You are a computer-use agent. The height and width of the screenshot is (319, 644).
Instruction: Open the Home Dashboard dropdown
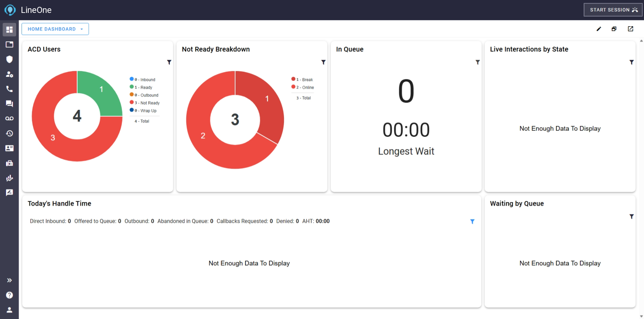point(55,29)
